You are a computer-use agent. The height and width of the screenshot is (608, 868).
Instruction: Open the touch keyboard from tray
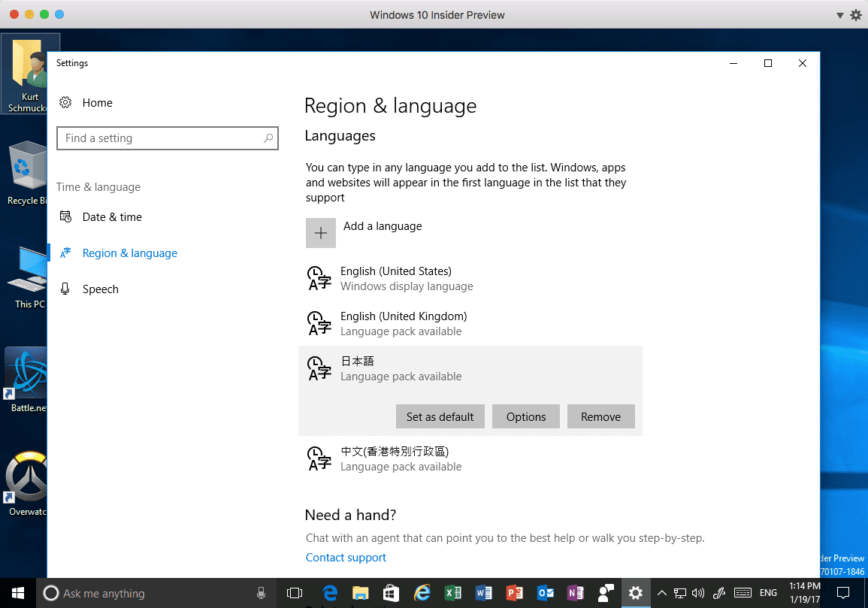point(742,593)
